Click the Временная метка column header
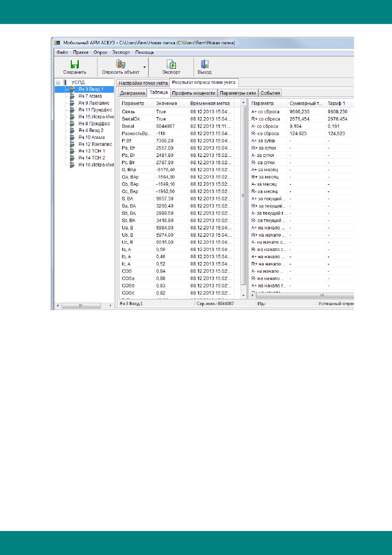Viewport: 392px width, 555px height. coord(211,103)
